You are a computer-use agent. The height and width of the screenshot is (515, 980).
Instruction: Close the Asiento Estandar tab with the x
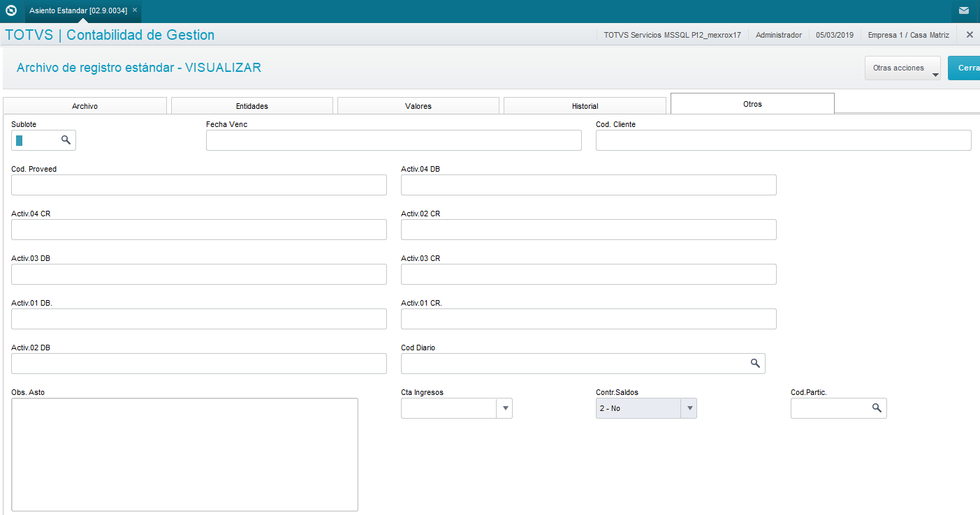[x=135, y=10]
